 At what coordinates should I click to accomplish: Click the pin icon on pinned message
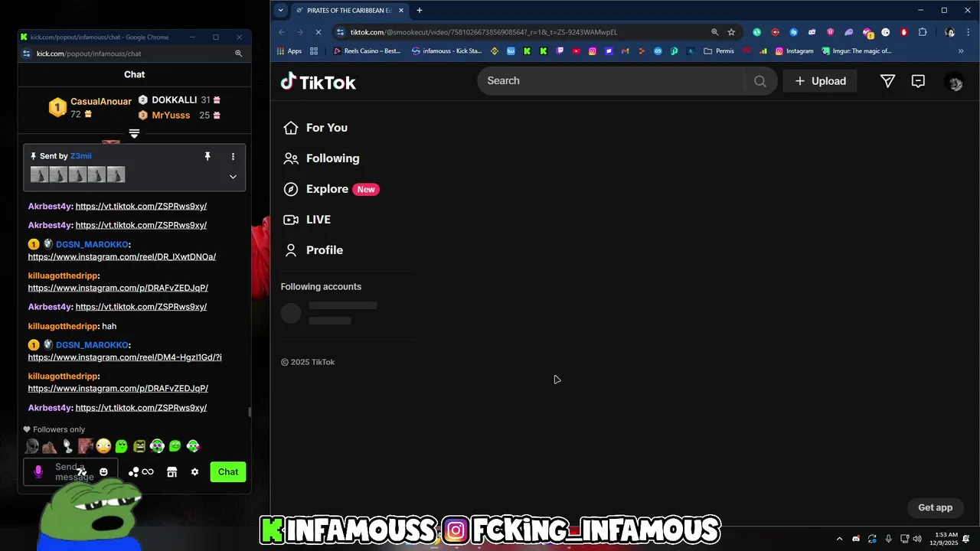click(x=207, y=156)
